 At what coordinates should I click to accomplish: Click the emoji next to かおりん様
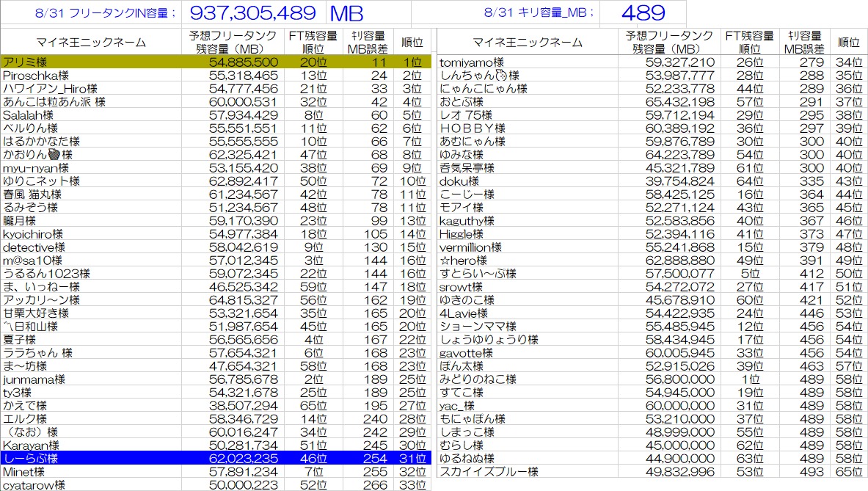[x=54, y=155]
